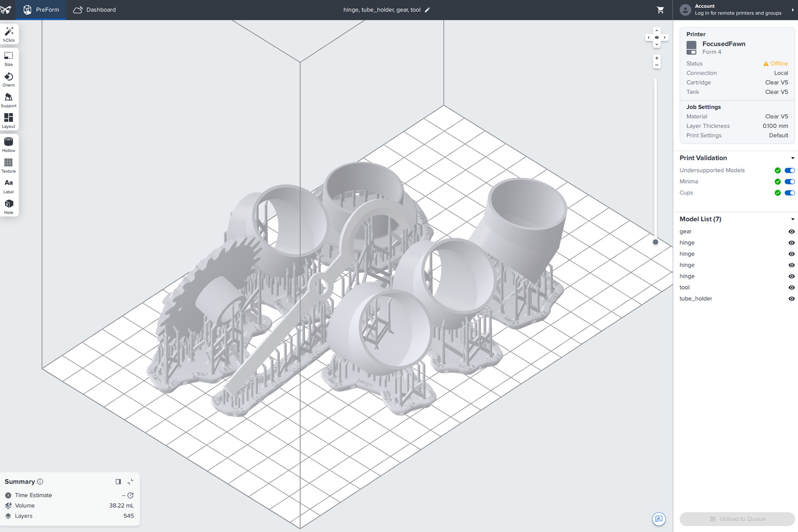
Task: Hide the third hinge model
Action: tap(791, 265)
